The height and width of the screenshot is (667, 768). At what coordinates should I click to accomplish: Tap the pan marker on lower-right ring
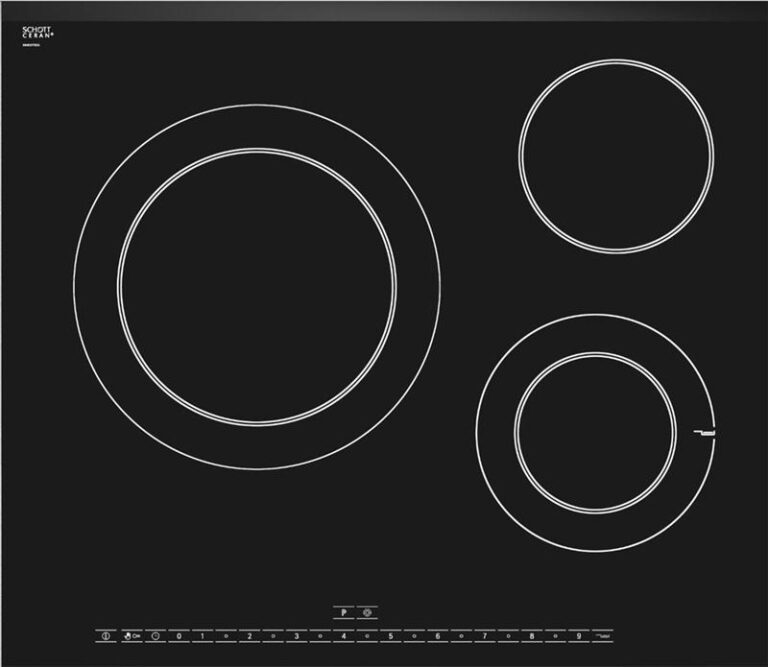pos(705,432)
